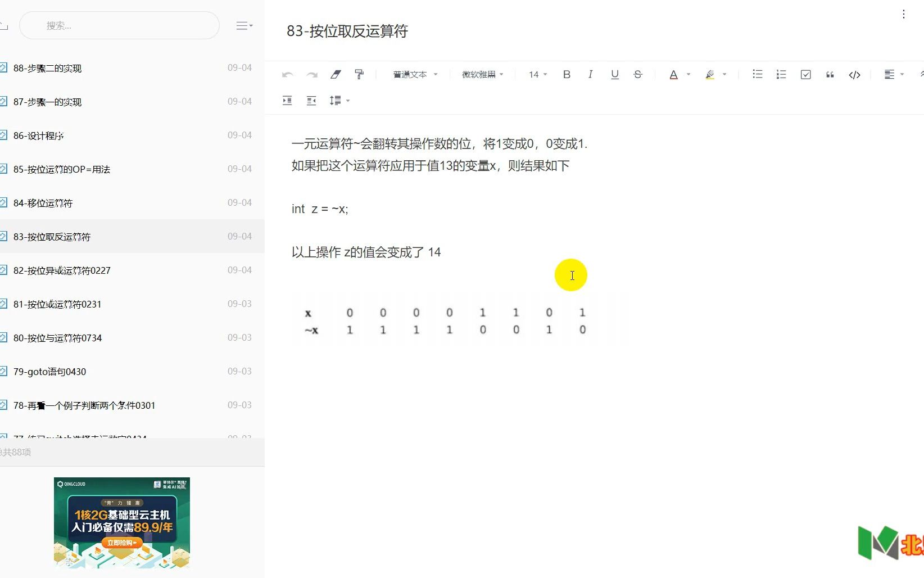Insert a to-do checkbox item

tap(805, 74)
